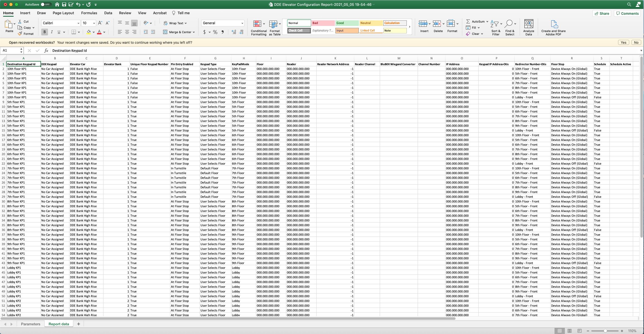The height and width of the screenshot is (334, 644).
Task: Open the Formulas ribbon tab
Action: 89,13
